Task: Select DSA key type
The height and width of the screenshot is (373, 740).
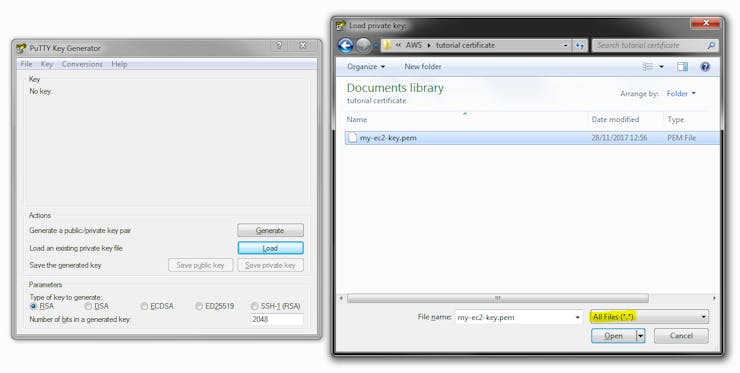Action: tap(88, 306)
